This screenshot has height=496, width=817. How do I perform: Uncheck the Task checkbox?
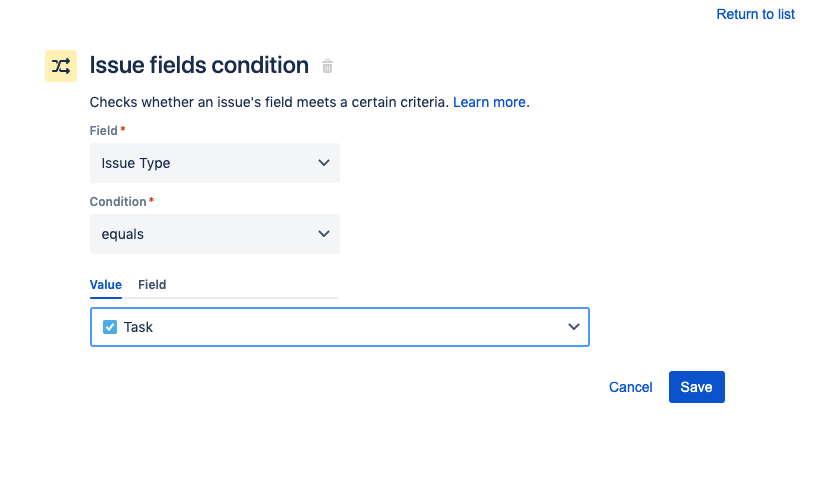point(110,327)
